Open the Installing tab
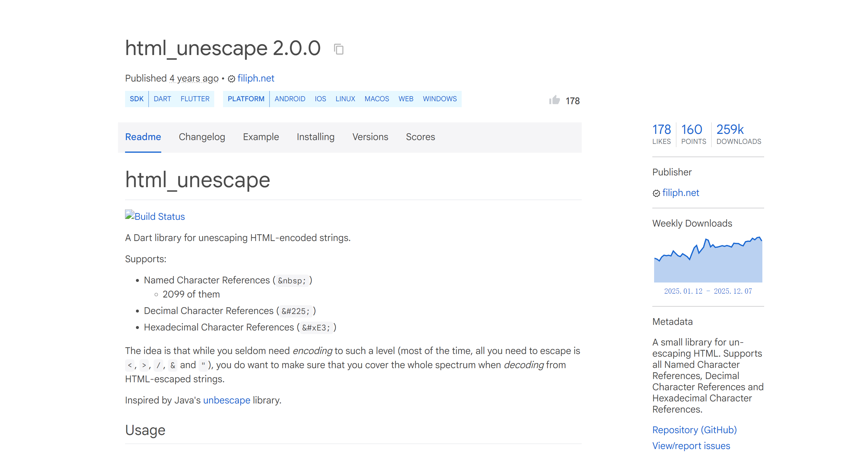868x452 pixels. coord(315,137)
